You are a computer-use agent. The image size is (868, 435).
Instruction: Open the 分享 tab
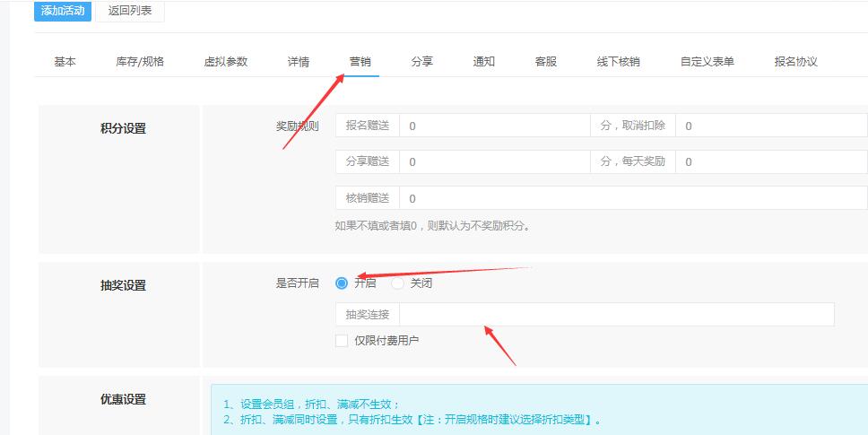point(422,62)
